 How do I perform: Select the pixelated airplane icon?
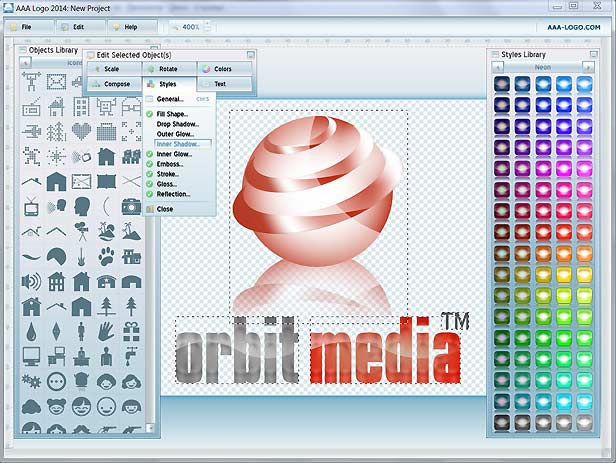click(x=31, y=132)
